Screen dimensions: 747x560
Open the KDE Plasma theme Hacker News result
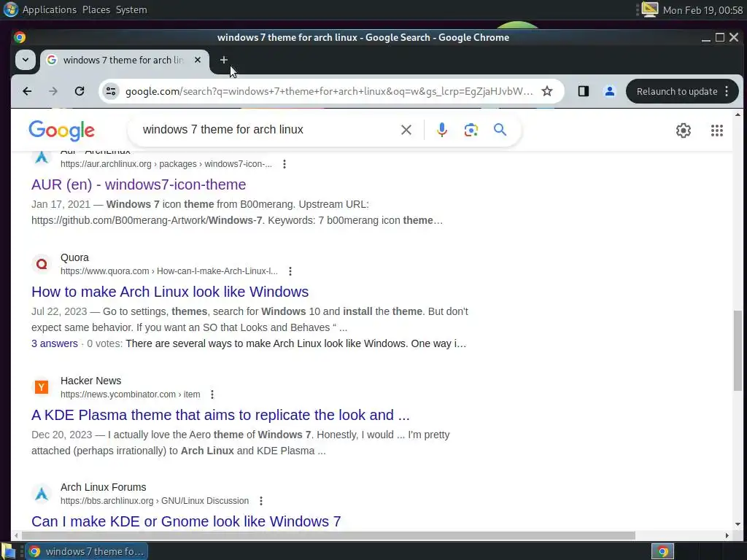point(220,415)
